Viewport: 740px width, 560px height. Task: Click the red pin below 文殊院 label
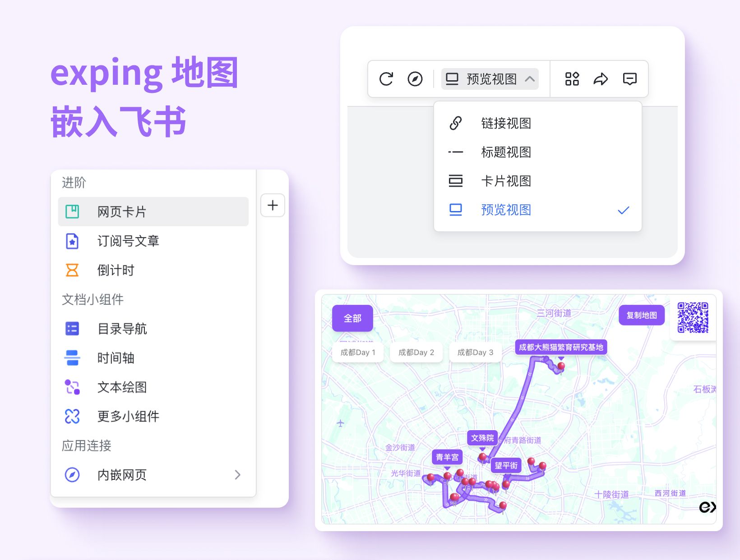click(482, 457)
